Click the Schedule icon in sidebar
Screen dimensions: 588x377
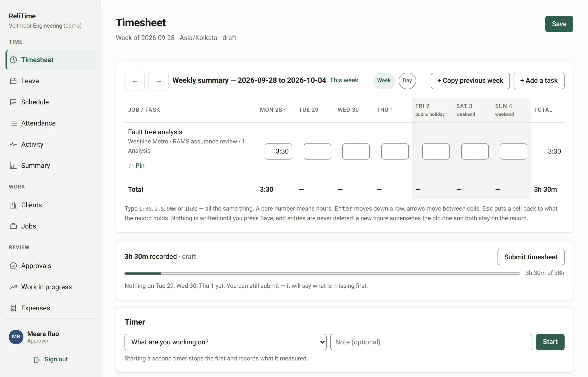coord(13,102)
